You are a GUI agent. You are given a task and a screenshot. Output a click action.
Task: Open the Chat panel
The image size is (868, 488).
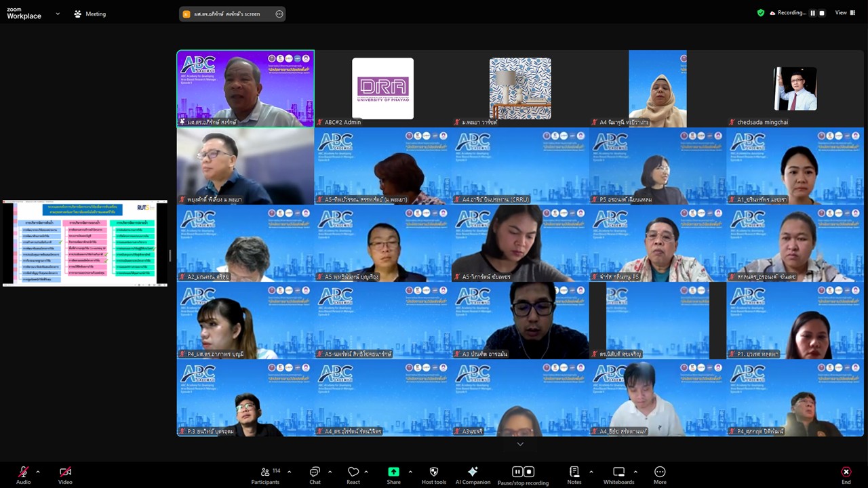point(315,475)
